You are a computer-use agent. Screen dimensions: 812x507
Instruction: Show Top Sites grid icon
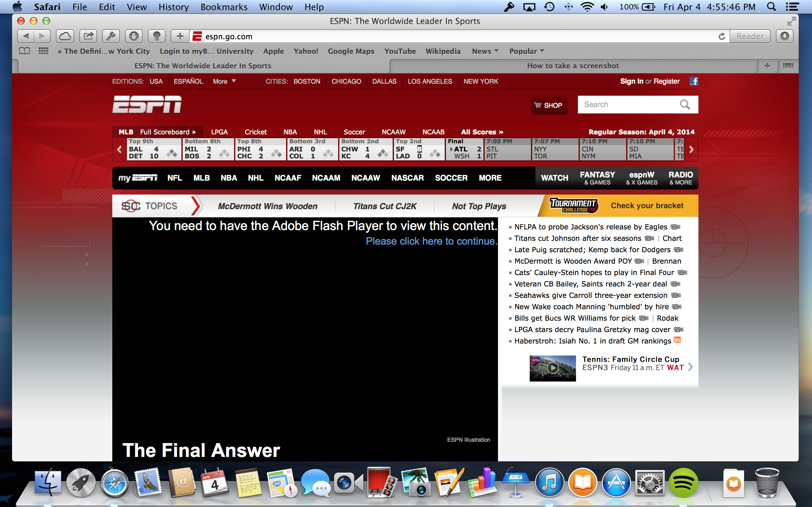click(43, 51)
